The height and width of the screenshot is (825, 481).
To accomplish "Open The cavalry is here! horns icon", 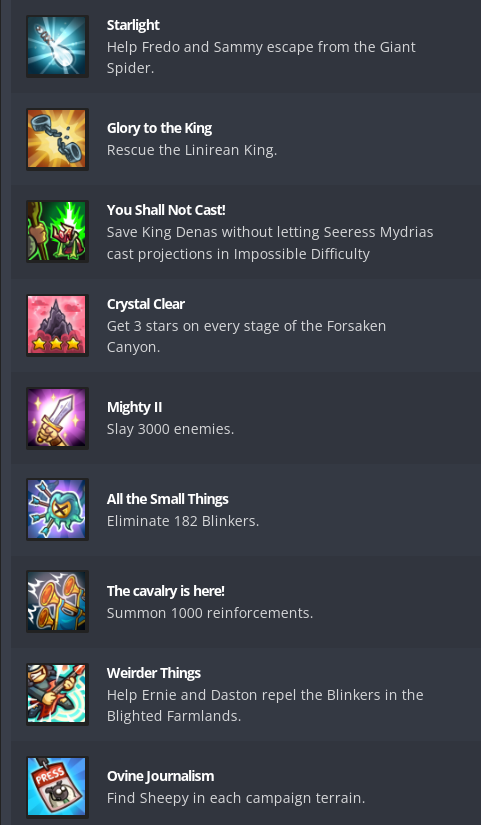I will pos(57,601).
